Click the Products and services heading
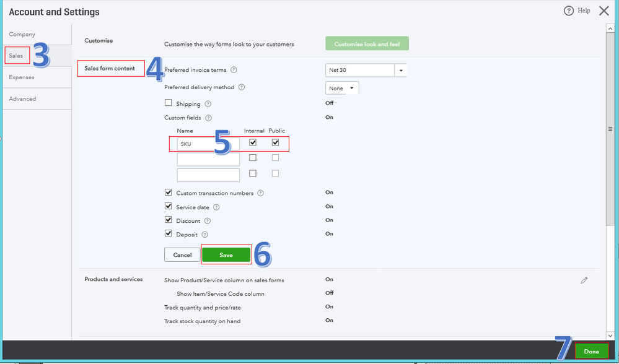Image resolution: width=619 pixels, height=364 pixels. coord(113,279)
